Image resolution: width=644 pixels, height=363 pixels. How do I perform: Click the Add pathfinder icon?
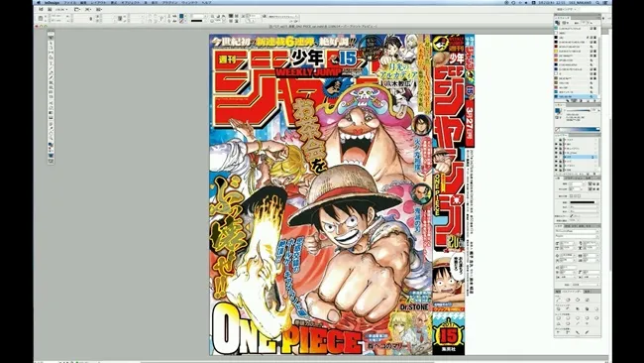tap(559, 308)
